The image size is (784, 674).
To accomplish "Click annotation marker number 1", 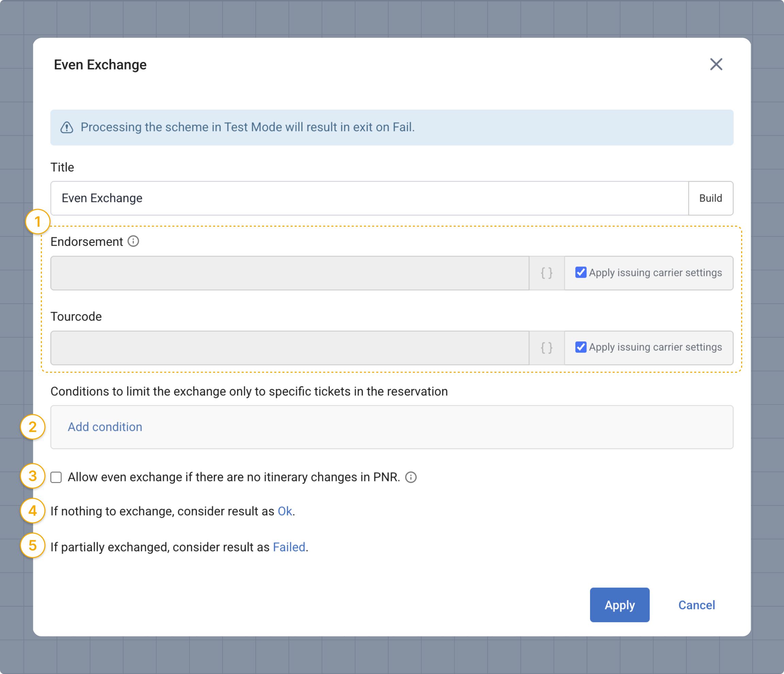I will pyautogui.click(x=37, y=222).
